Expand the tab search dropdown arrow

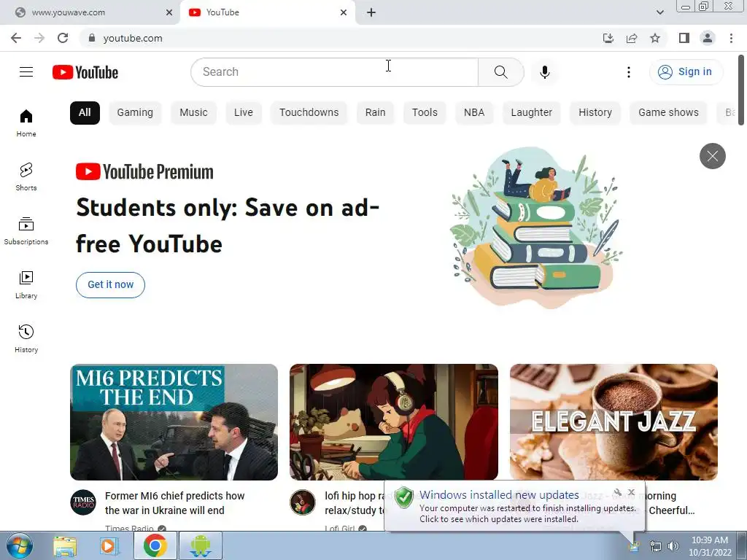(x=659, y=12)
